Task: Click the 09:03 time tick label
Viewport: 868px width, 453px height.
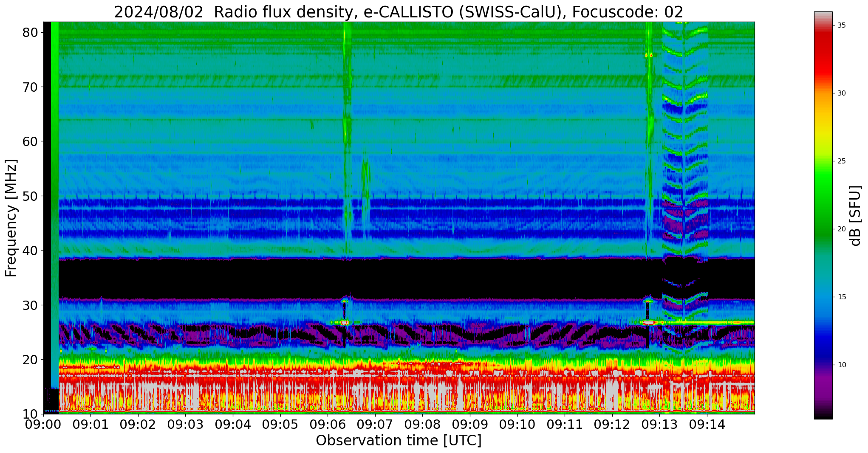Action: click(x=186, y=425)
